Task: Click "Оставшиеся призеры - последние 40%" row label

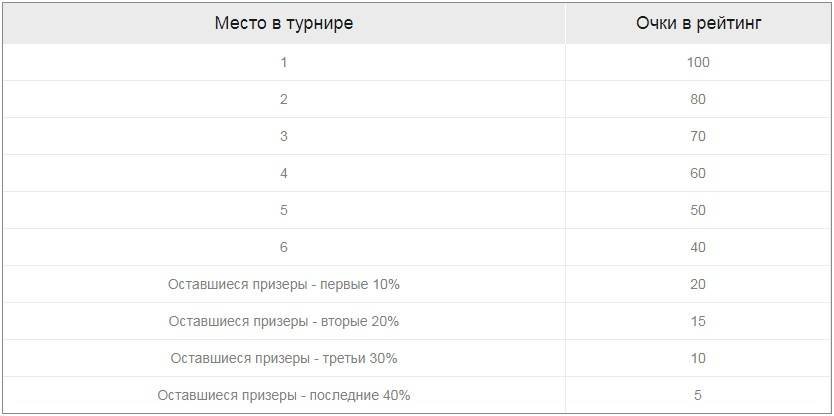Action: [x=284, y=395]
